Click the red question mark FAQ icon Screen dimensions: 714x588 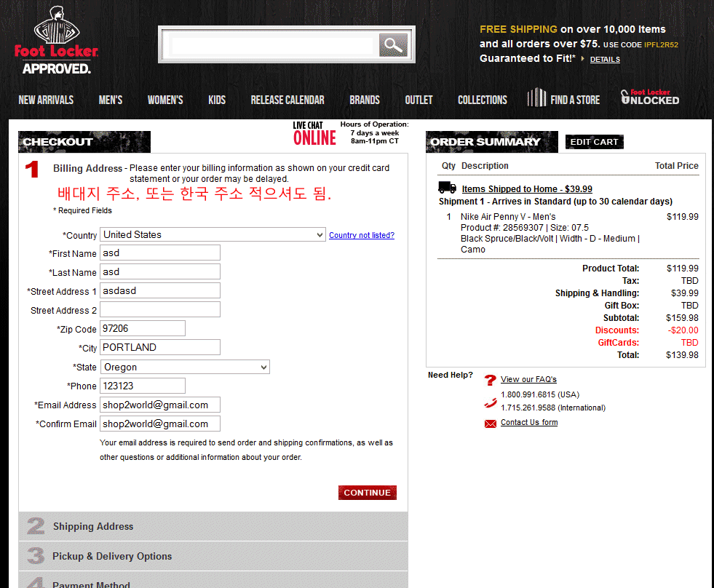[490, 380]
